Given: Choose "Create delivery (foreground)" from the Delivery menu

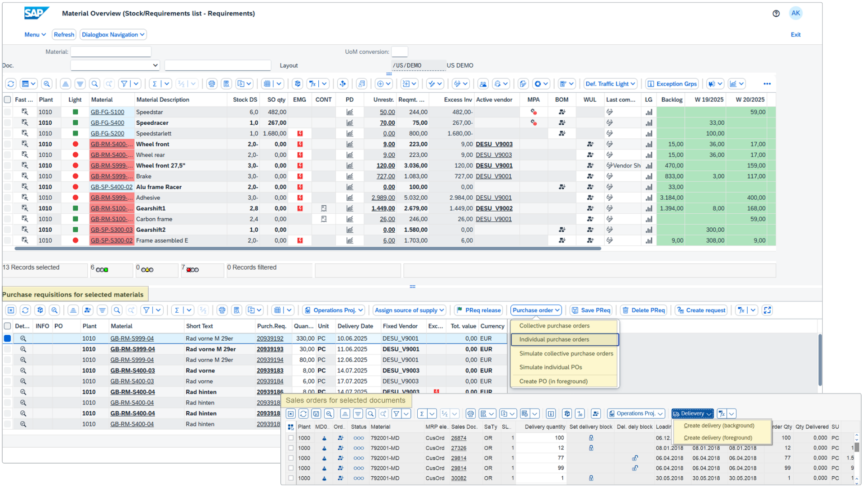Looking at the screenshot, I should [719, 437].
